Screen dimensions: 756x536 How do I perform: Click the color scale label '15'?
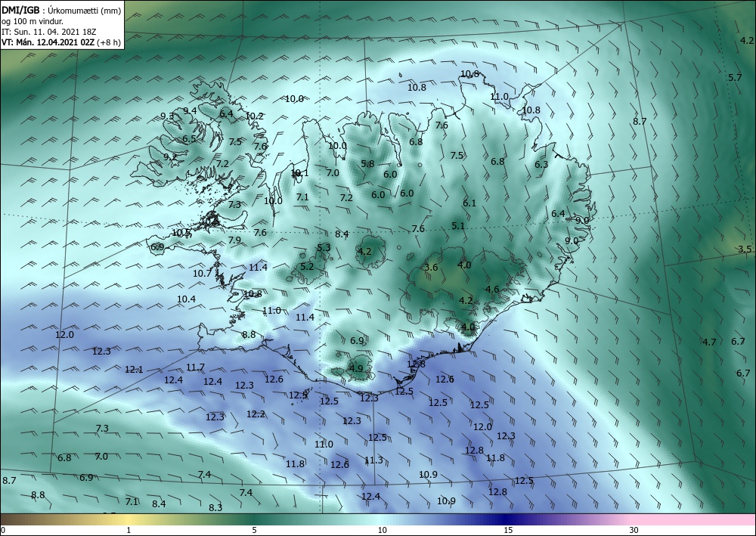point(508,530)
